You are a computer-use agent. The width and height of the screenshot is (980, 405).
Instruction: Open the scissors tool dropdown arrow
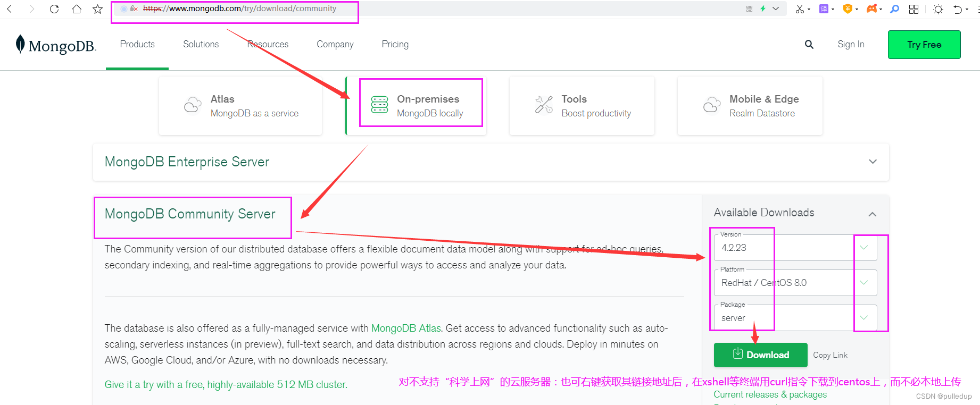point(809,10)
